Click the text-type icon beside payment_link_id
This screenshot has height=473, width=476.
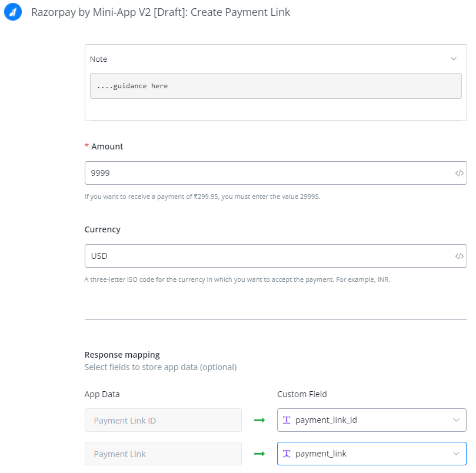287,420
